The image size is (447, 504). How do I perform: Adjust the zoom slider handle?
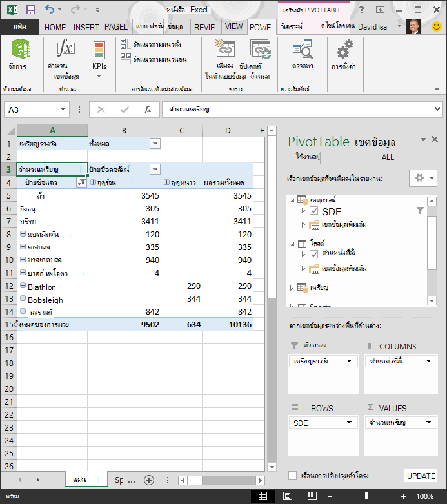click(x=366, y=496)
